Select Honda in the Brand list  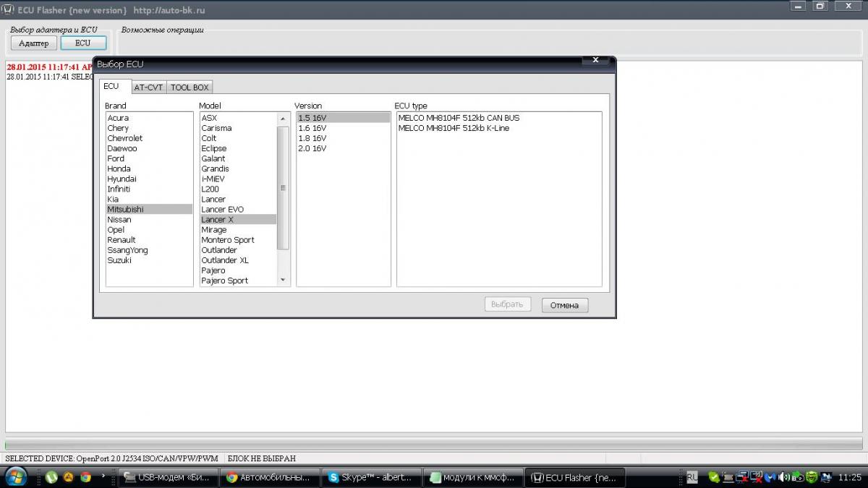click(119, 168)
